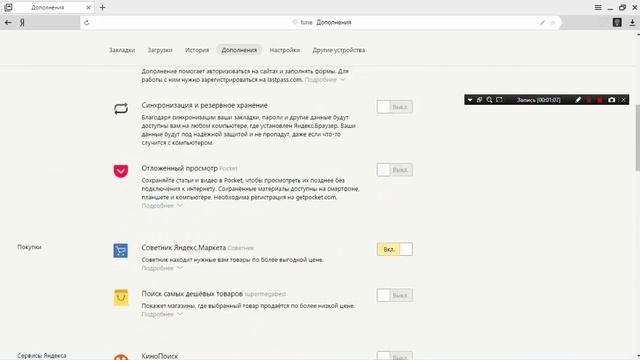The image size is (640, 360).
Task: Click the blue Советник shopping cart icon
Action: (120, 251)
